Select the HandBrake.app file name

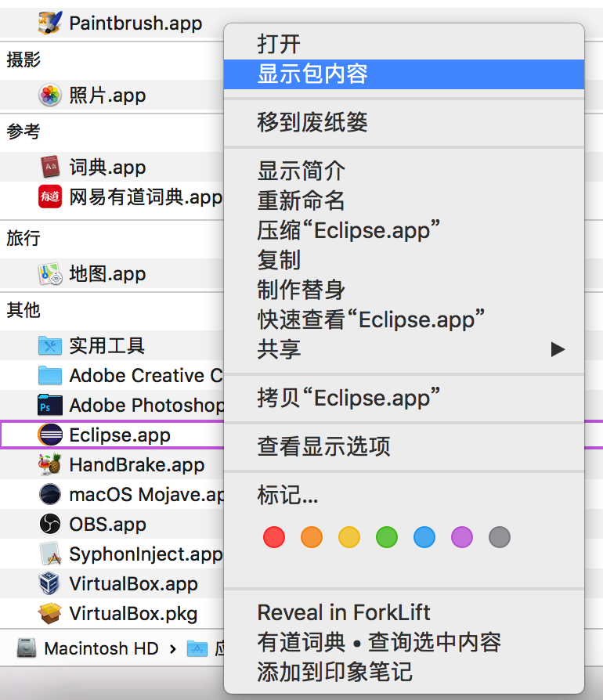coord(137,465)
